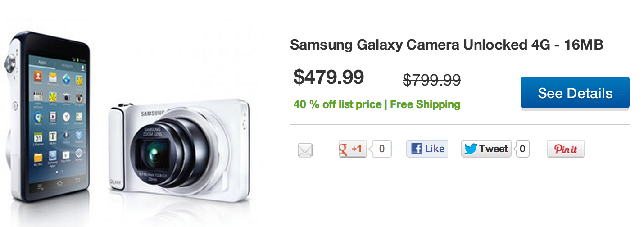Image resolution: width=644 pixels, height=227 pixels.
Task: Click the Facebook Like button
Action: (x=426, y=149)
